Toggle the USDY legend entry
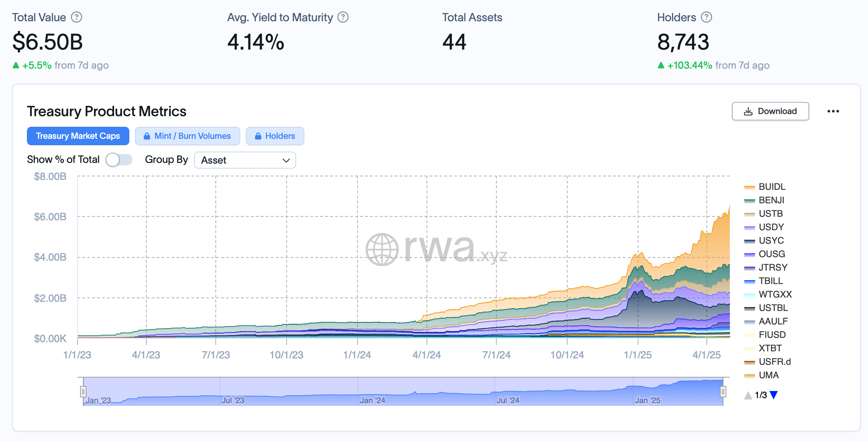 click(771, 227)
